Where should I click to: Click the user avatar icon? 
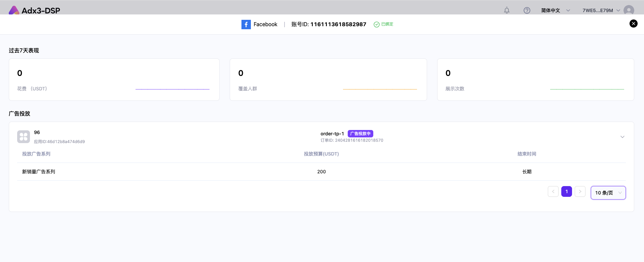coord(629,10)
